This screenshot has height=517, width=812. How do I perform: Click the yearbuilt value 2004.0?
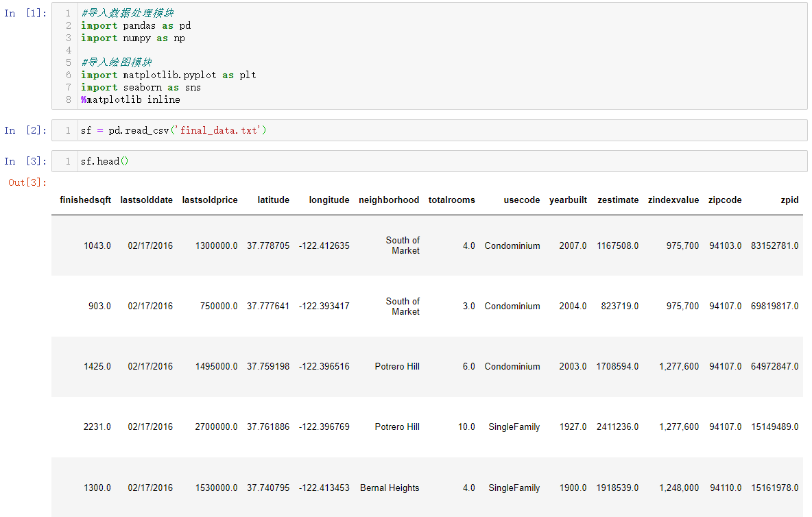pyautogui.click(x=573, y=306)
